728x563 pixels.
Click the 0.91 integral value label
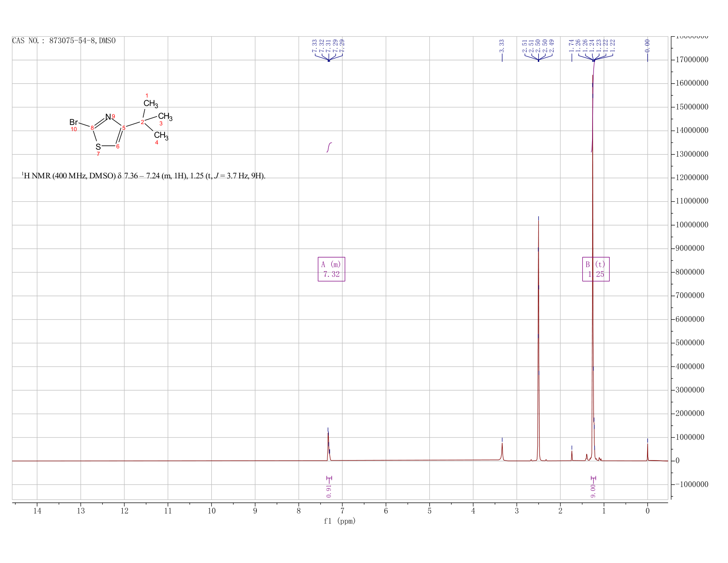[329, 491]
